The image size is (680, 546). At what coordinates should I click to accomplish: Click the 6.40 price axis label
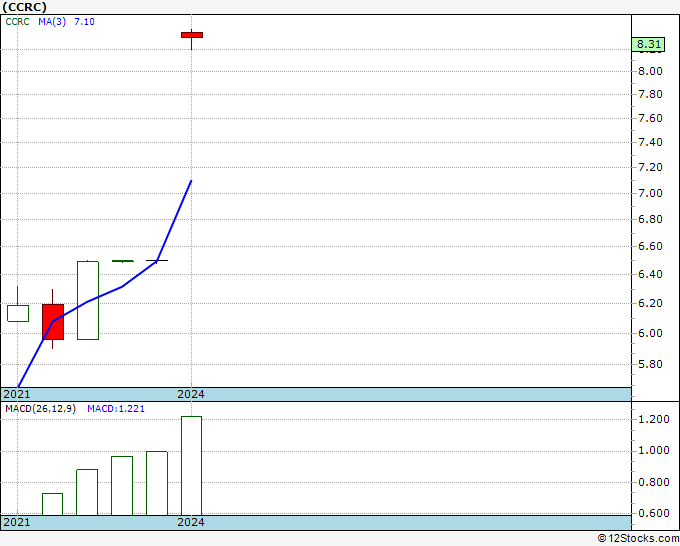coord(650,274)
